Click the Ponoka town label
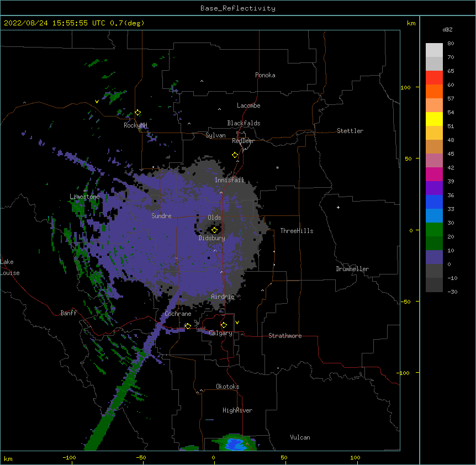Image resolution: width=476 pixels, height=465 pixels. point(265,75)
